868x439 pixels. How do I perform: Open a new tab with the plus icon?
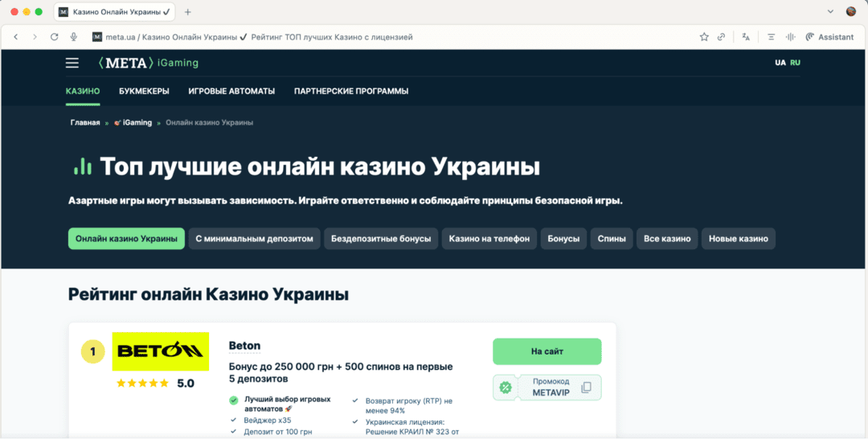point(187,11)
